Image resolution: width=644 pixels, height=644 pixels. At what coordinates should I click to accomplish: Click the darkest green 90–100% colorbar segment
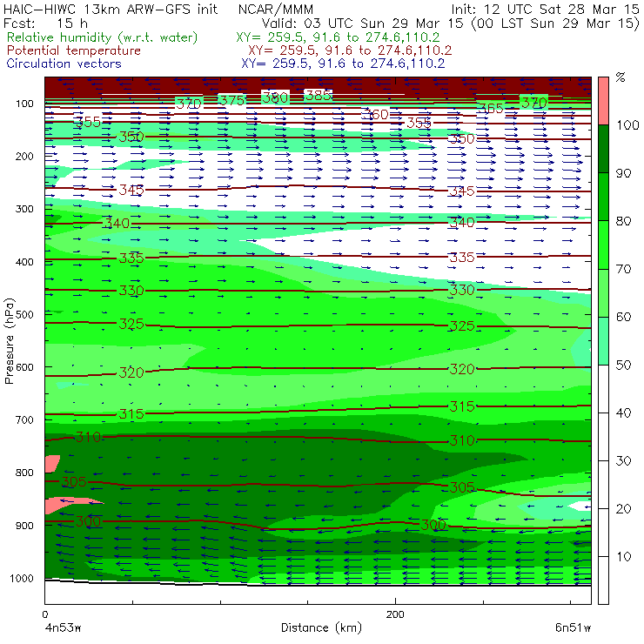pyautogui.click(x=603, y=149)
